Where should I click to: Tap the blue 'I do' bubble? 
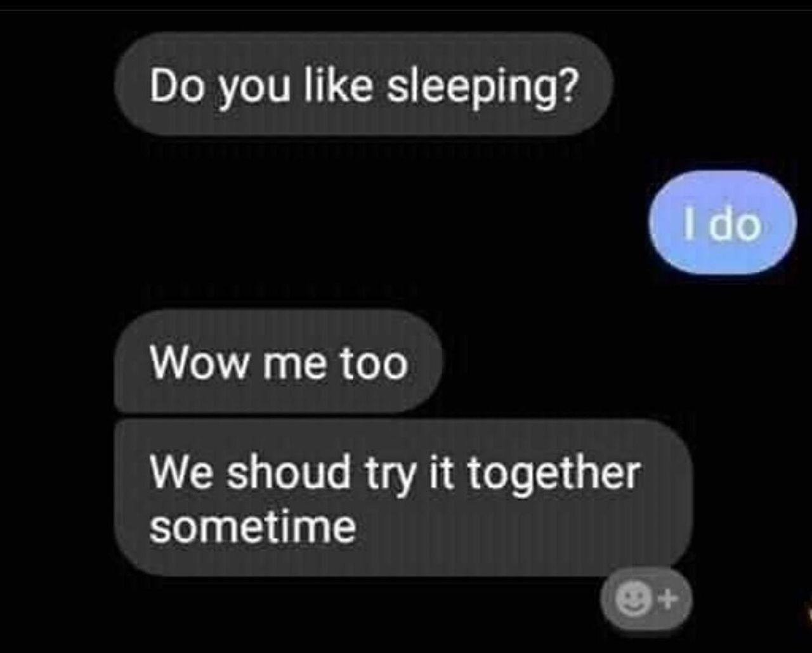[722, 223]
